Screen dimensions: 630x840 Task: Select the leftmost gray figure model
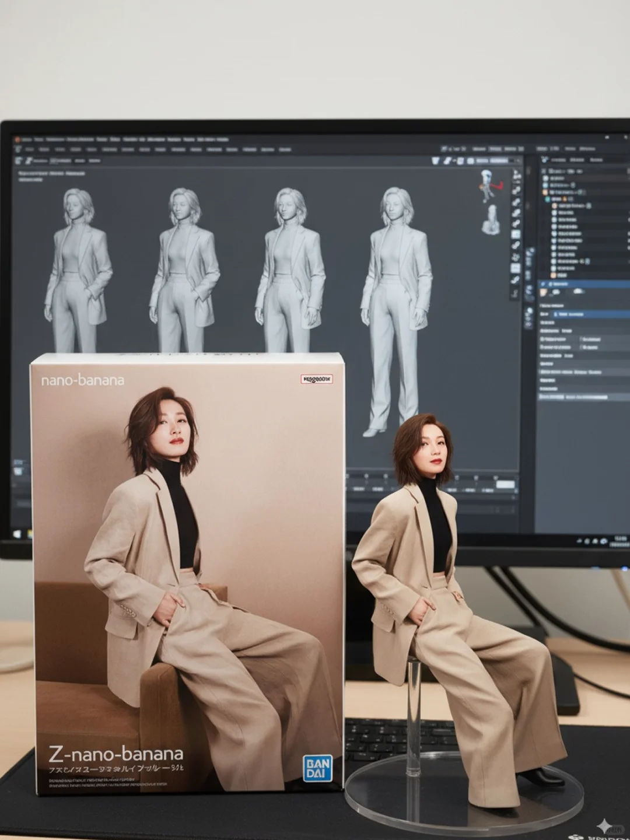click(78, 270)
